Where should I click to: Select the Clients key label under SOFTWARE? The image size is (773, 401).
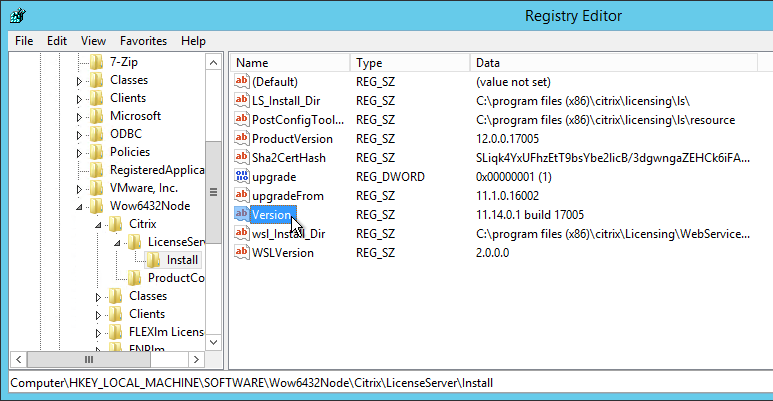pos(128,98)
